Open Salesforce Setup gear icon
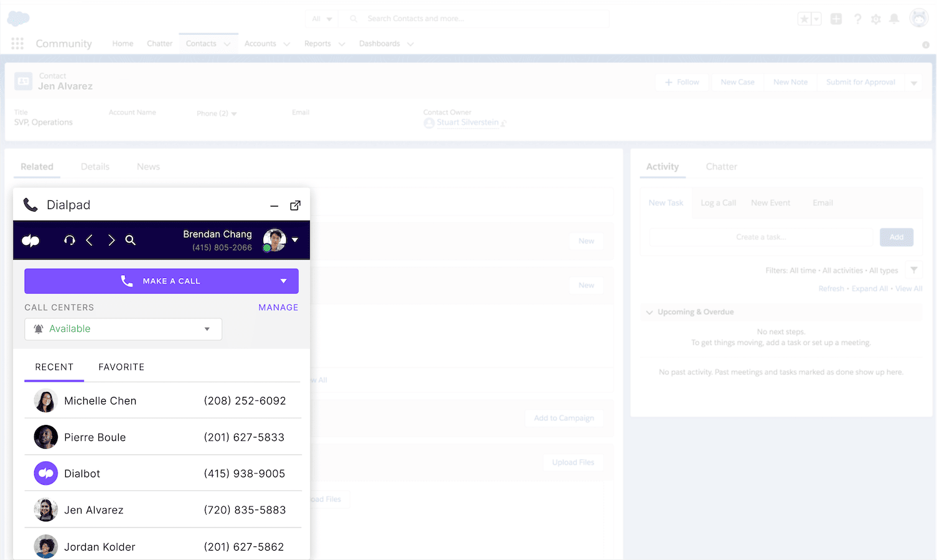The width and height of the screenshot is (937, 560). pyautogui.click(x=876, y=19)
